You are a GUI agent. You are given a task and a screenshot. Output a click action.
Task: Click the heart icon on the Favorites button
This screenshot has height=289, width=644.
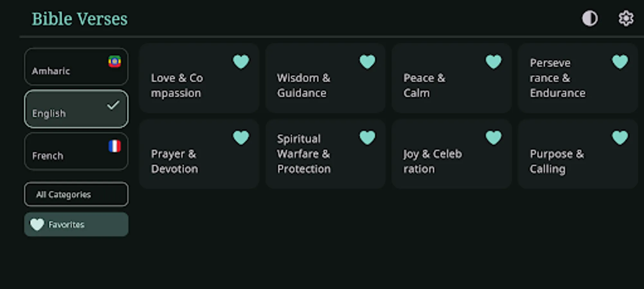[37, 224]
